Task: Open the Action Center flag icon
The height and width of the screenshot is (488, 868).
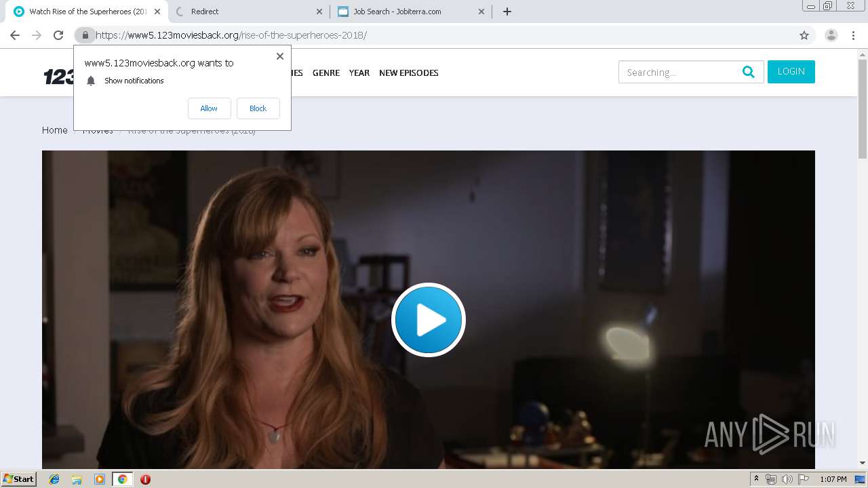Action: (x=804, y=479)
